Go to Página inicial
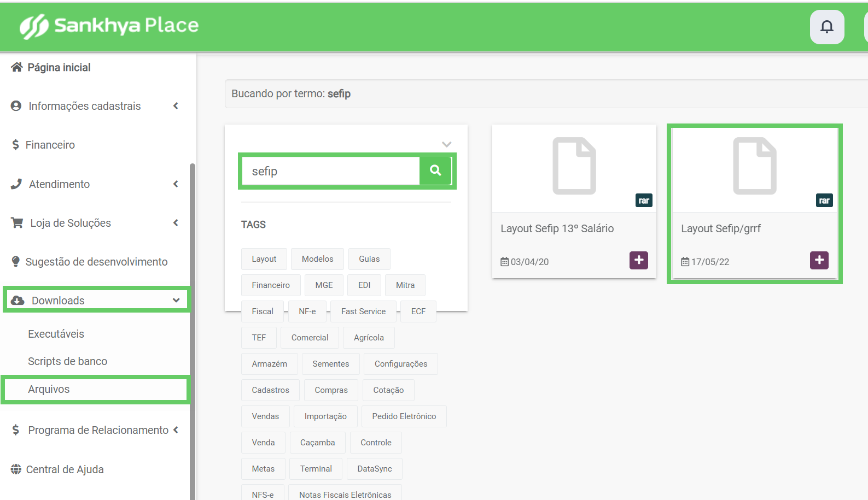The image size is (868, 500). tap(59, 67)
